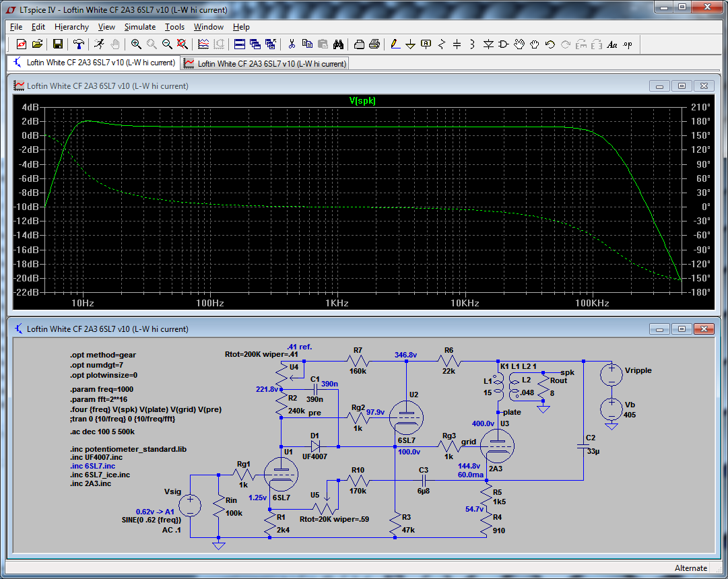The image size is (728, 579).
Task: Click the Print printer icon
Action: click(374, 44)
